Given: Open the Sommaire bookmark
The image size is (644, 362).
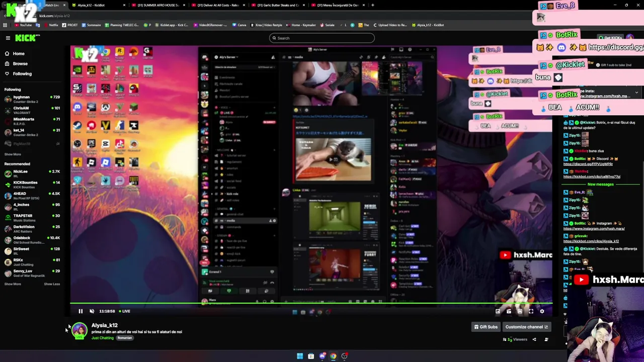Looking at the screenshot, I should (91, 25).
